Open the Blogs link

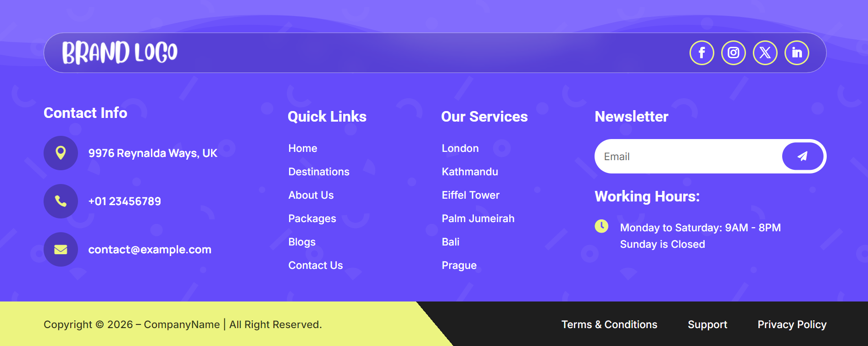point(302,242)
